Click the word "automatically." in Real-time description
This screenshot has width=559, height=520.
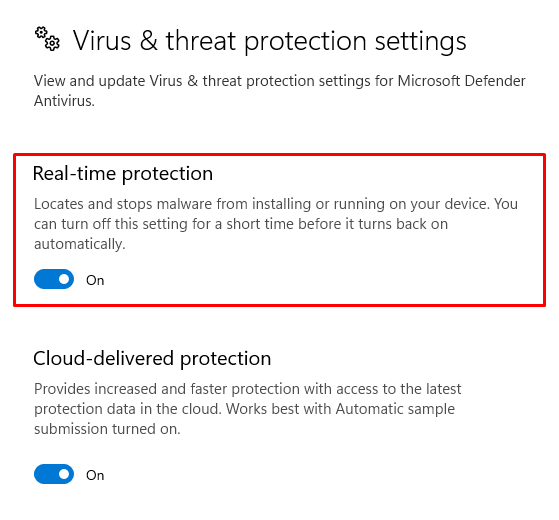(80, 244)
